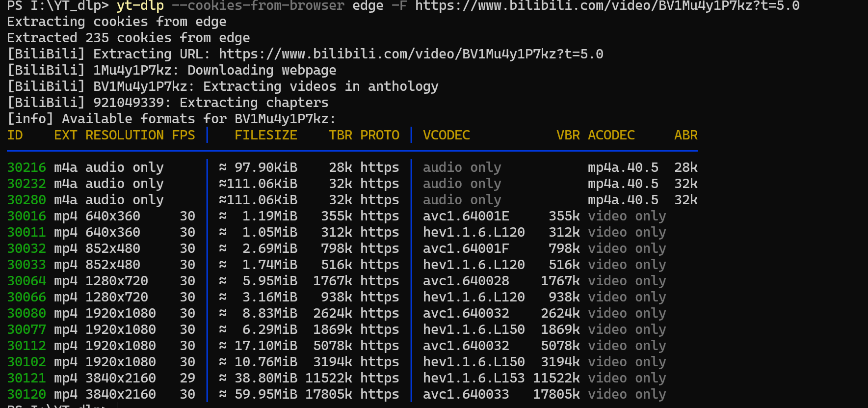Click the ID column header
868x408 pixels.
point(15,135)
